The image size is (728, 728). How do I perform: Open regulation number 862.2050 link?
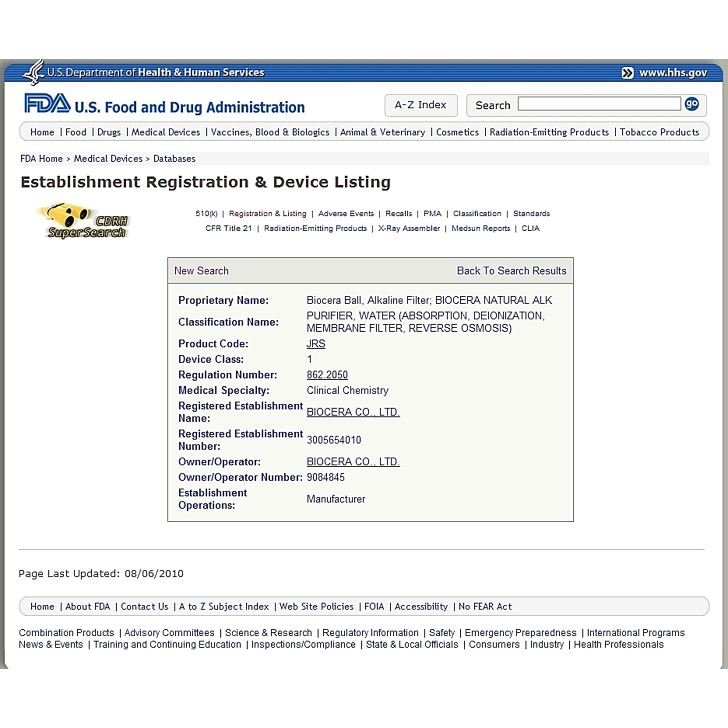click(x=327, y=375)
